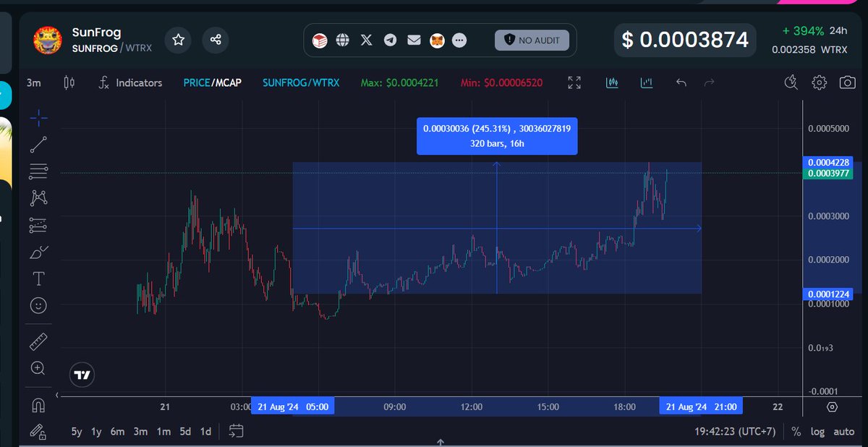This screenshot has height=447, width=868.
Task: Toggle the blue candle trades overlay icon
Action: click(x=611, y=82)
